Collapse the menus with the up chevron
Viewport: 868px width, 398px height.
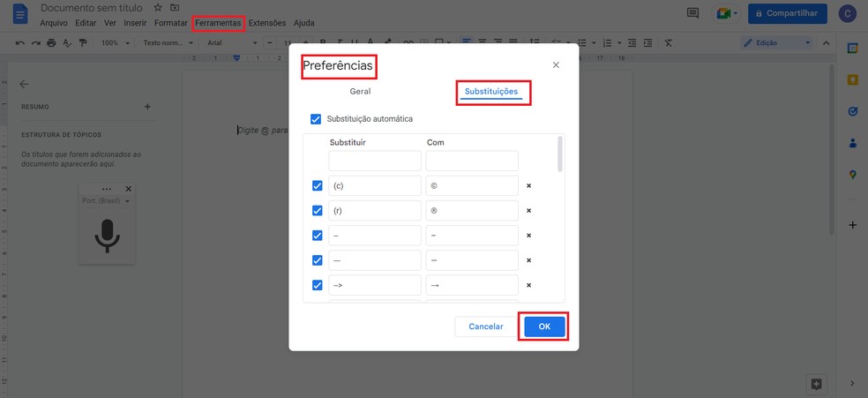pyautogui.click(x=826, y=42)
